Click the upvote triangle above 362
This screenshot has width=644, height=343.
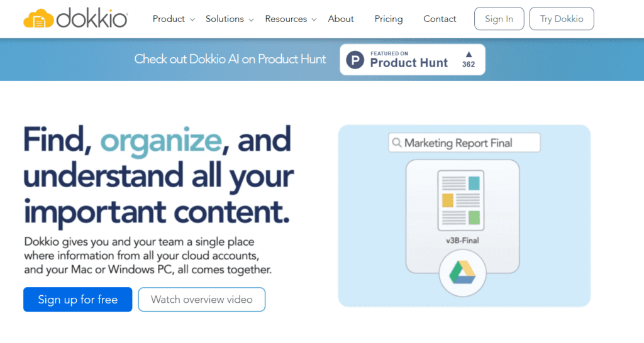pos(469,55)
